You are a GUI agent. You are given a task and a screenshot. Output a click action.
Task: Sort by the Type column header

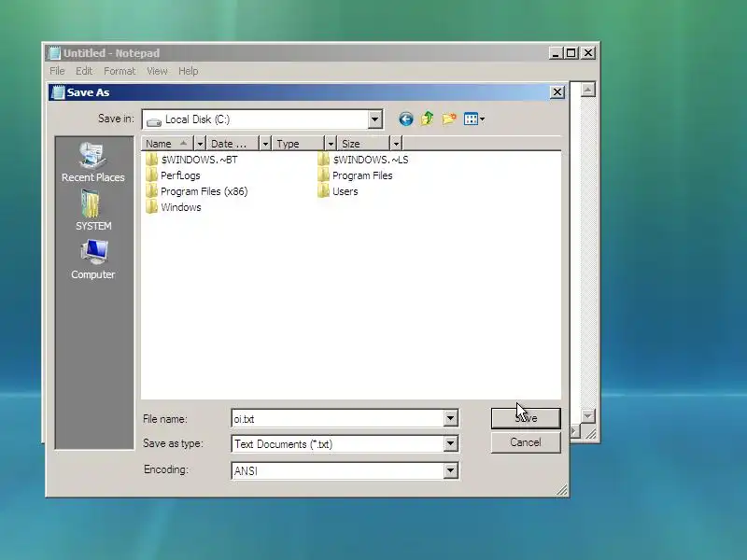click(298, 144)
